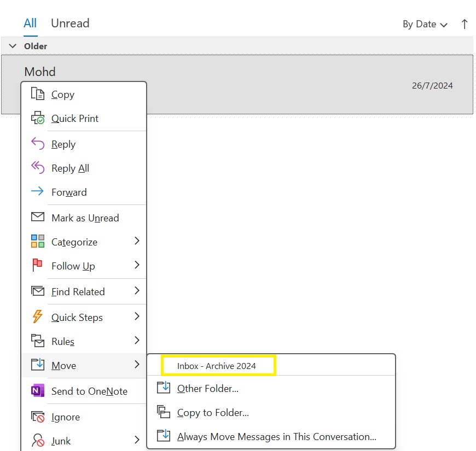Expand the Find Related submenu arrow
The image size is (476, 451).
pyautogui.click(x=137, y=291)
